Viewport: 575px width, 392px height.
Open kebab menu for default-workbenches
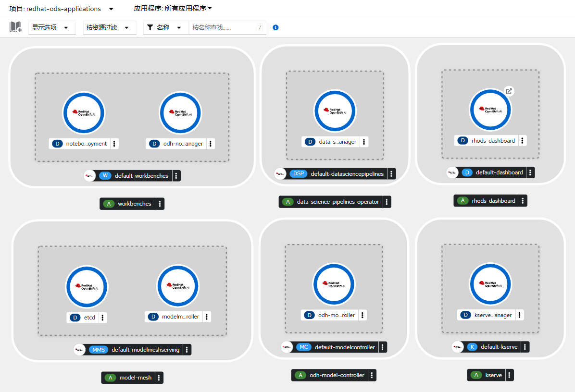pyautogui.click(x=176, y=176)
